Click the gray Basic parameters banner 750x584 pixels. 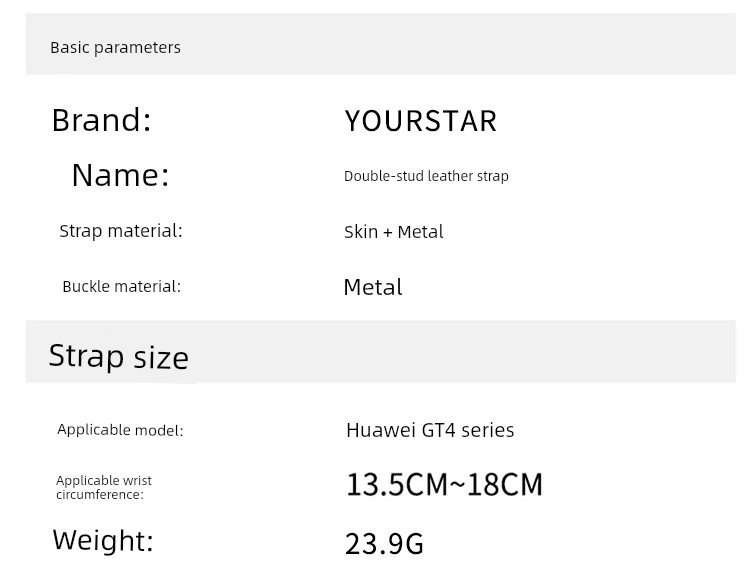[381, 44]
